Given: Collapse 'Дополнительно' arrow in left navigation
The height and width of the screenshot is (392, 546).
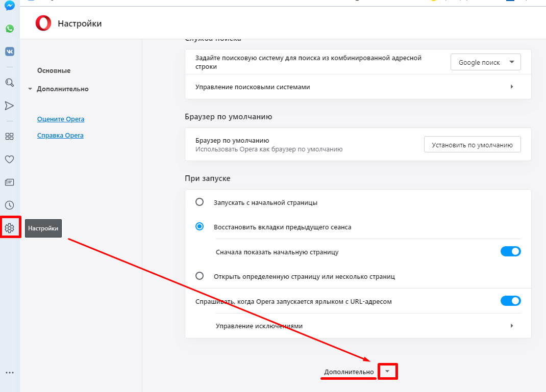Looking at the screenshot, I should pos(30,89).
